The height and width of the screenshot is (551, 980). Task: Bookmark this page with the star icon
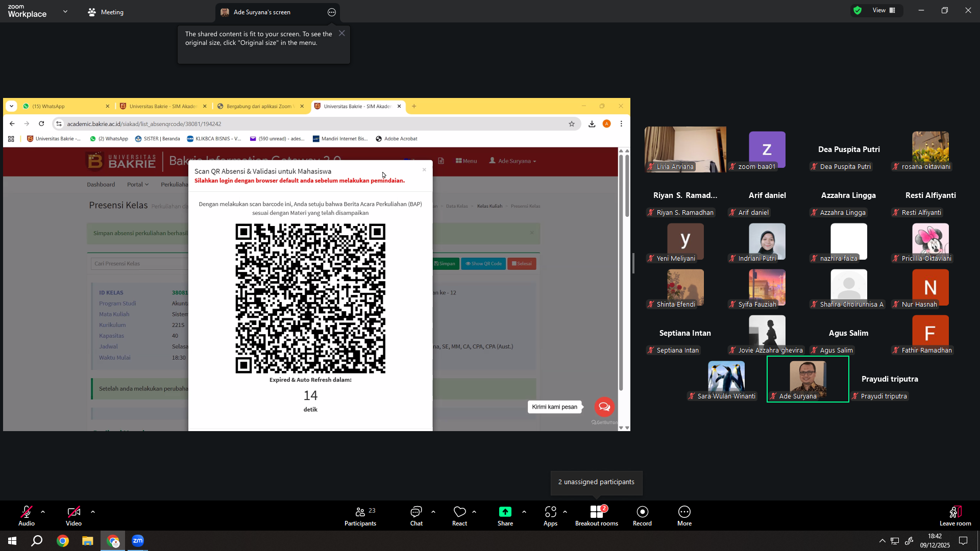pyautogui.click(x=572, y=124)
